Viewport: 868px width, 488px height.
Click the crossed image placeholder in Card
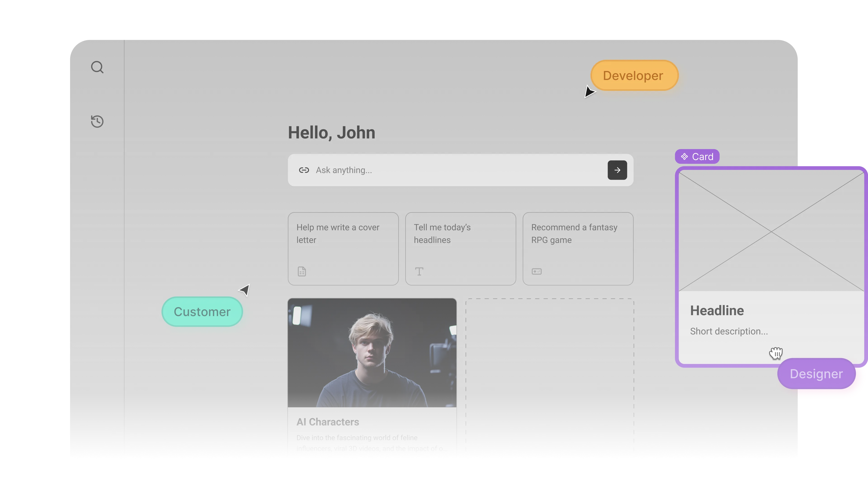point(771,231)
